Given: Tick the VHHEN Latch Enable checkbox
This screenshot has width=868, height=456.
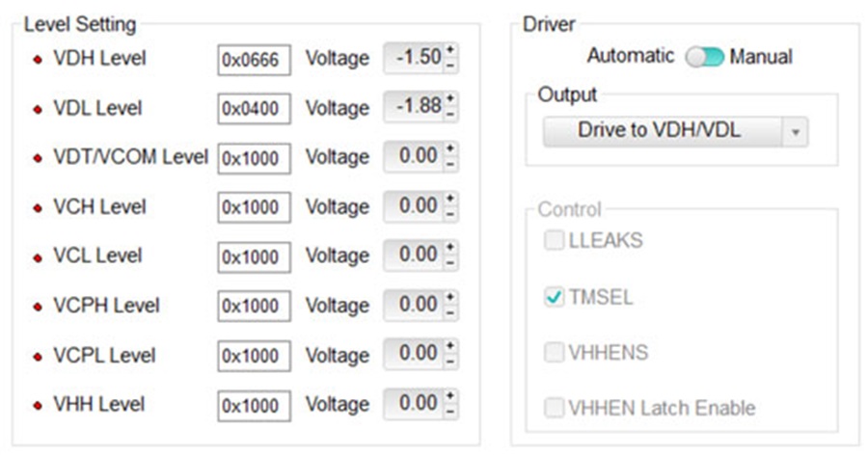Looking at the screenshot, I should [x=554, y=408].
